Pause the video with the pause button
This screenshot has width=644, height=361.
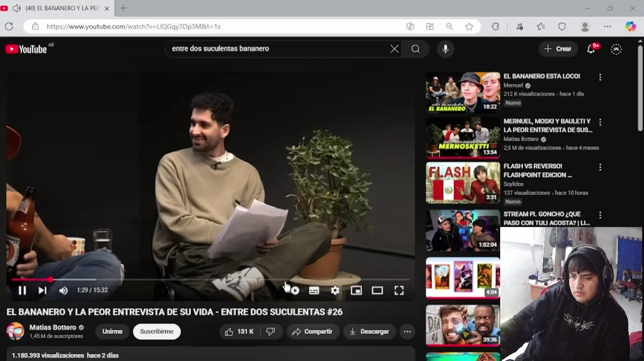coord(22,290)
